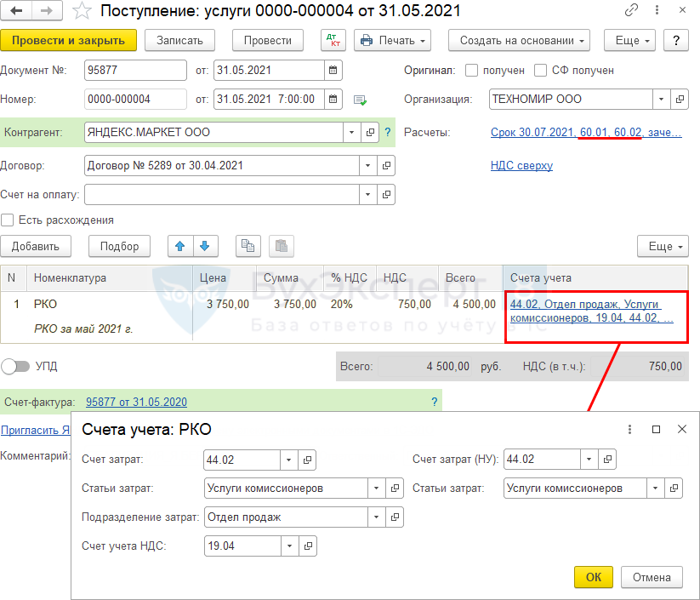Click the copy link icon in title bar

(x=631, y=11)
